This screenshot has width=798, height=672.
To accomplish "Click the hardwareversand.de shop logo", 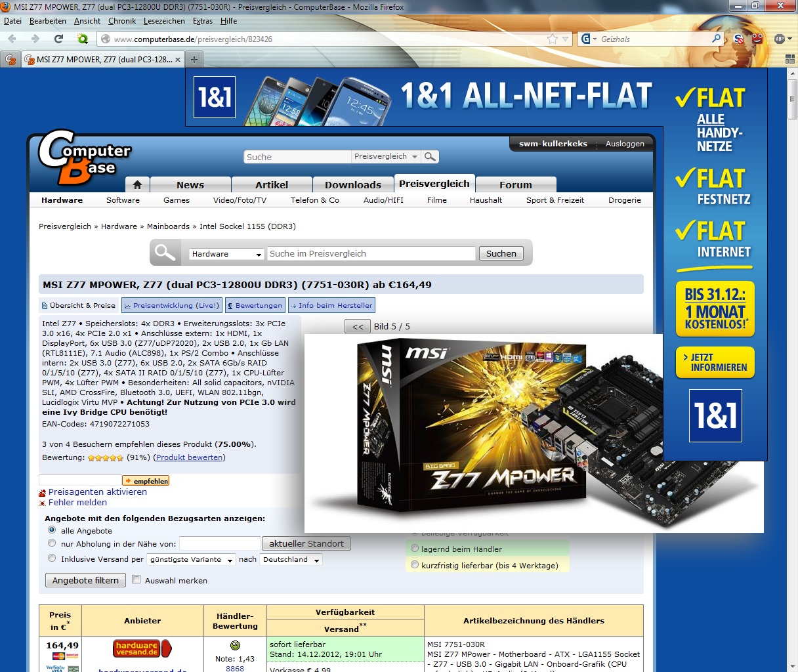I will tap(142, 648).
